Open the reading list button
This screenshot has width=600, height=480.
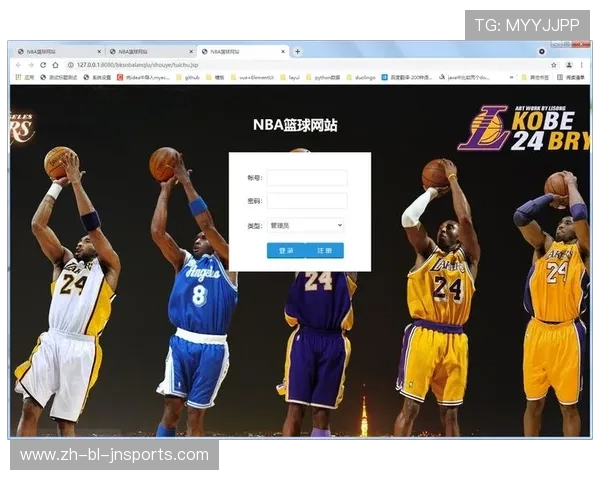click(571, 77)
